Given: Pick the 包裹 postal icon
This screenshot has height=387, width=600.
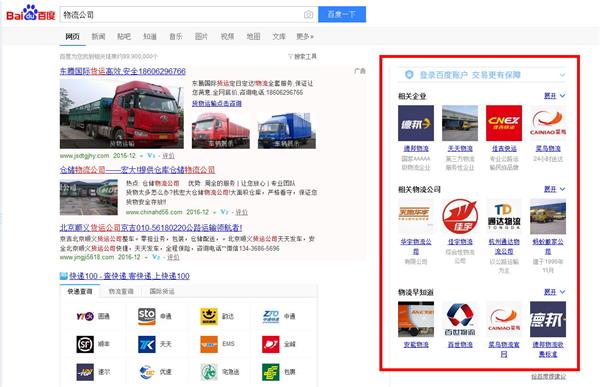Looking at the screenshot, I should (x=271, y=372).
